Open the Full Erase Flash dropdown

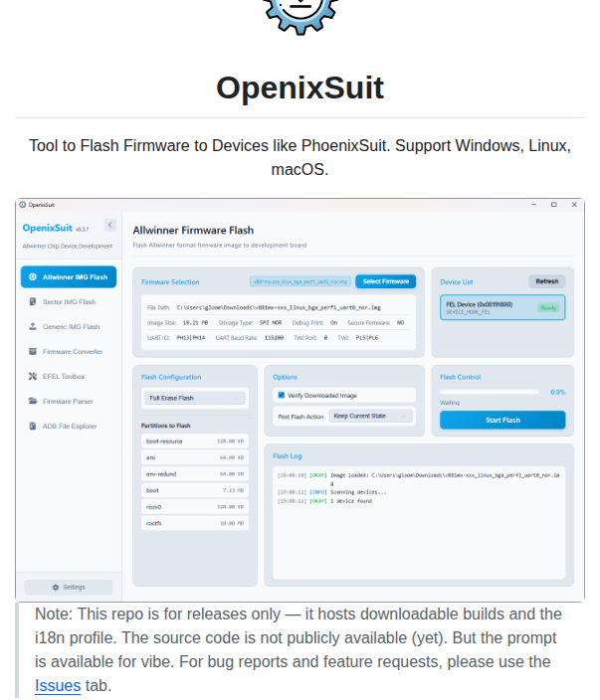click(195, 398)
